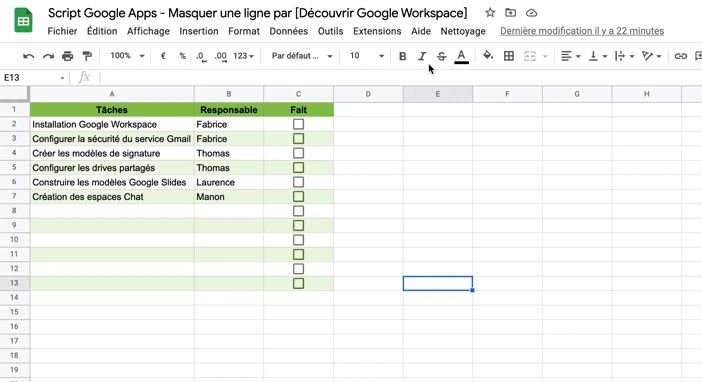This screenshot has width=702, height=382.
Task: Open the Format menu
Action: pos(244,31)
